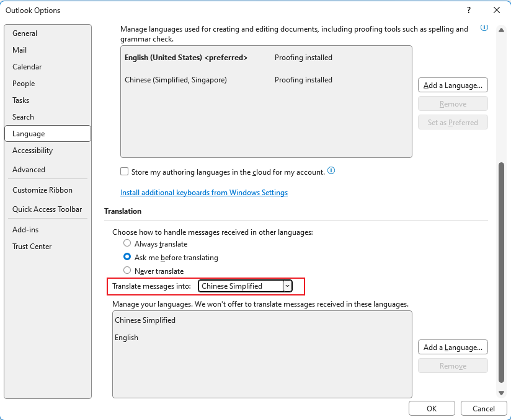Open the Translate messages into dropdown

pyautogui.click(x=287, y=286)
